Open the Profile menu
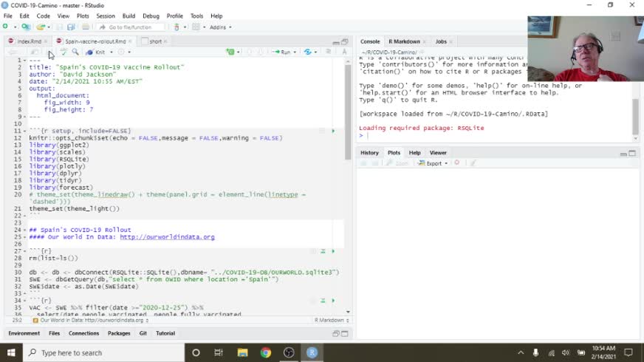644x362 pixels. pos(174,16)
